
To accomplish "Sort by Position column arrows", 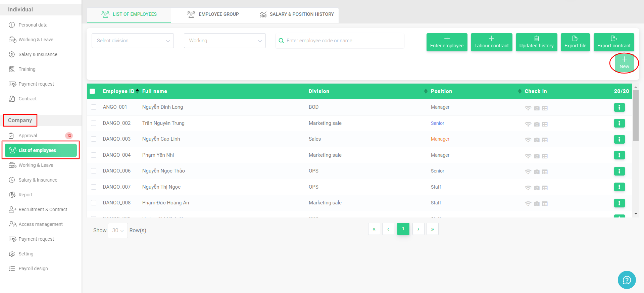I will click(x=520, y=91).
